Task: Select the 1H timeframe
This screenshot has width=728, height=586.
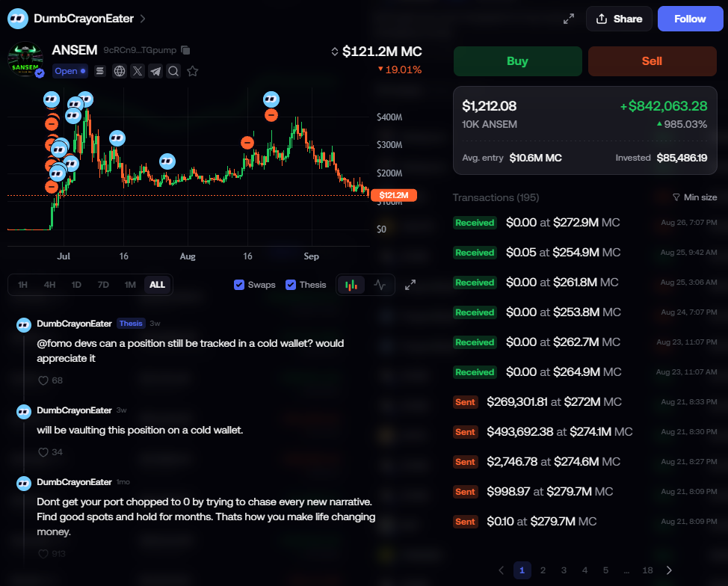Action: [22, 285]
